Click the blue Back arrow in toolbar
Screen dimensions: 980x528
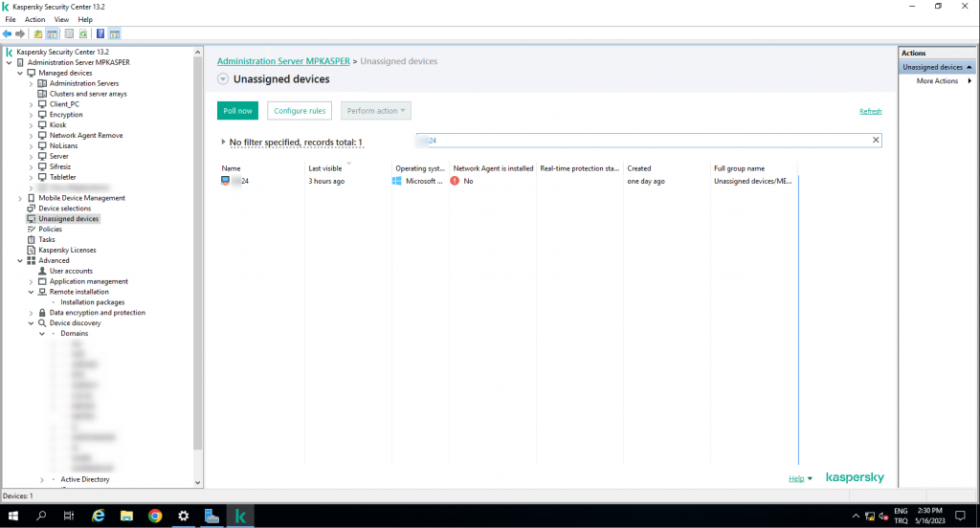(x=8, y=33)
